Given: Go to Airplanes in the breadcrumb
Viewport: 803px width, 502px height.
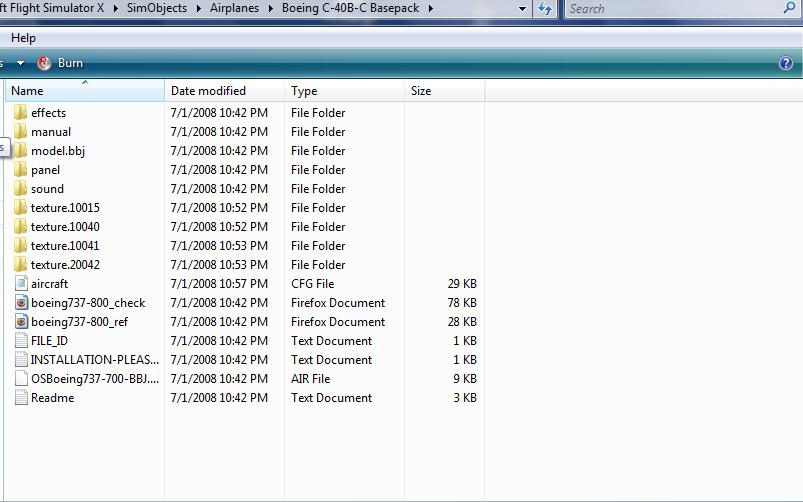Looking at the screenshot, I should coord(235,8).
